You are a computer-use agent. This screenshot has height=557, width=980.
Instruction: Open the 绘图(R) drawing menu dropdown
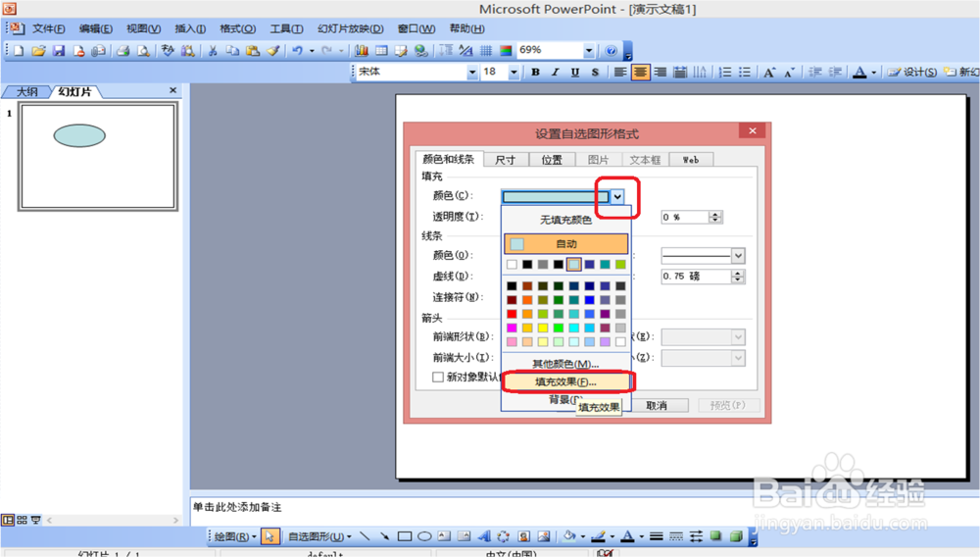click(x=235, y=536)
